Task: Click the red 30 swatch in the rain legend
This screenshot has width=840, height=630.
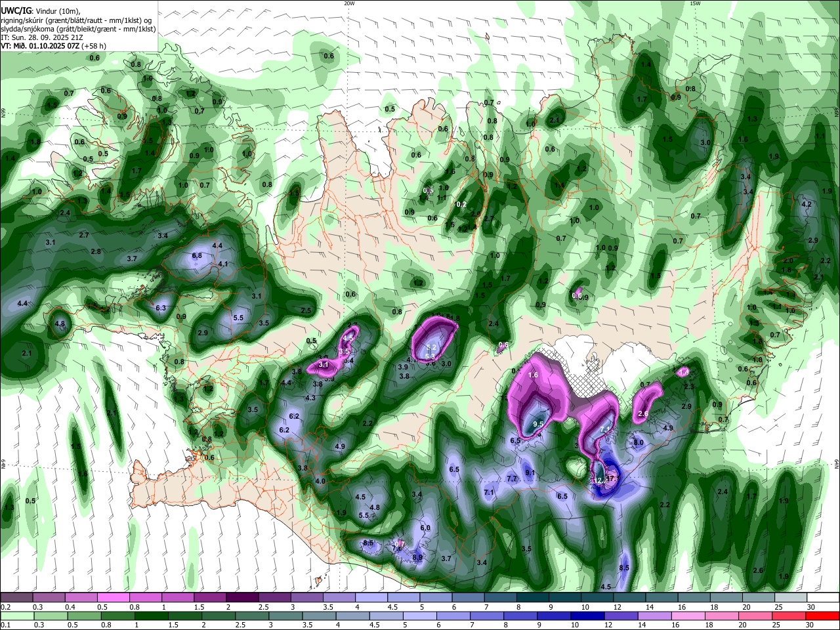Action: point(824,616)
